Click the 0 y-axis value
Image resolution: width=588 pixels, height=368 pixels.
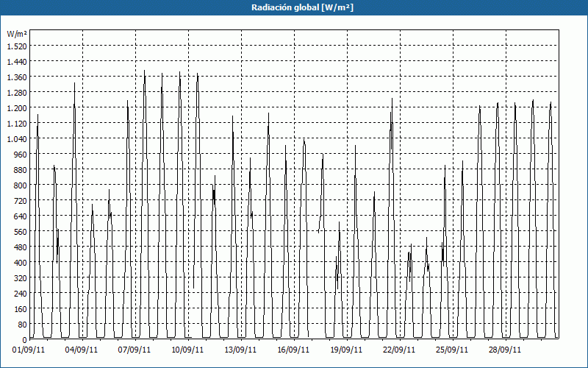coord(25,340)
